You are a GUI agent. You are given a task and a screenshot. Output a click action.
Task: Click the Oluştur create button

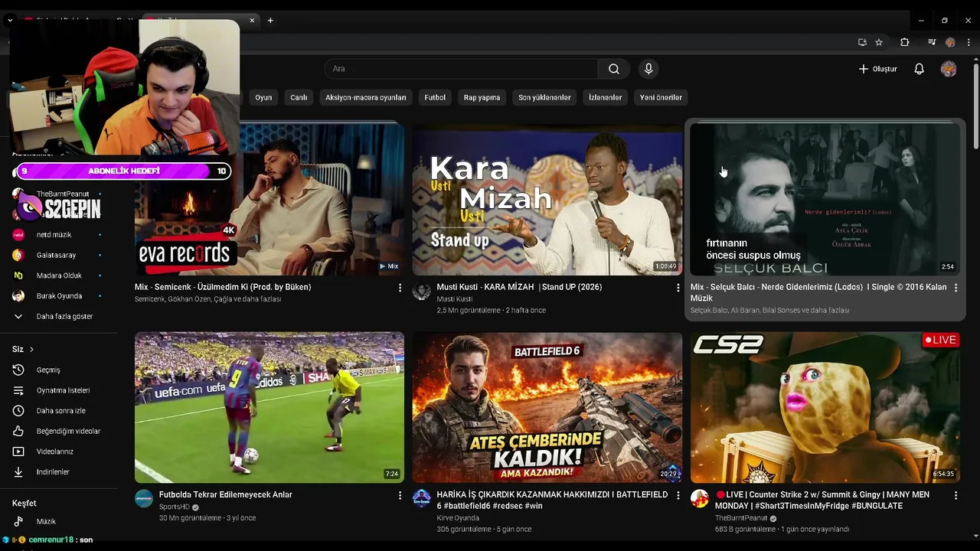tap(877, 69)
